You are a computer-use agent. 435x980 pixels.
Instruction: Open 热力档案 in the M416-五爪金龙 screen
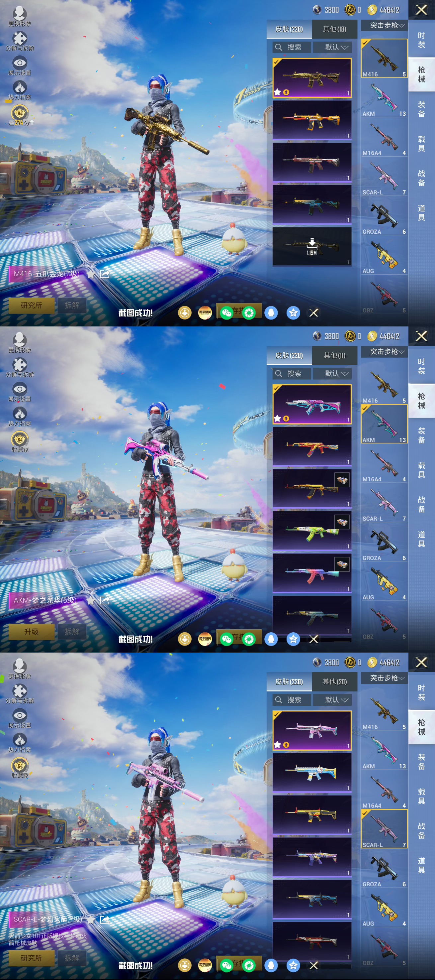pyautogui.click(x=20, y=90)
